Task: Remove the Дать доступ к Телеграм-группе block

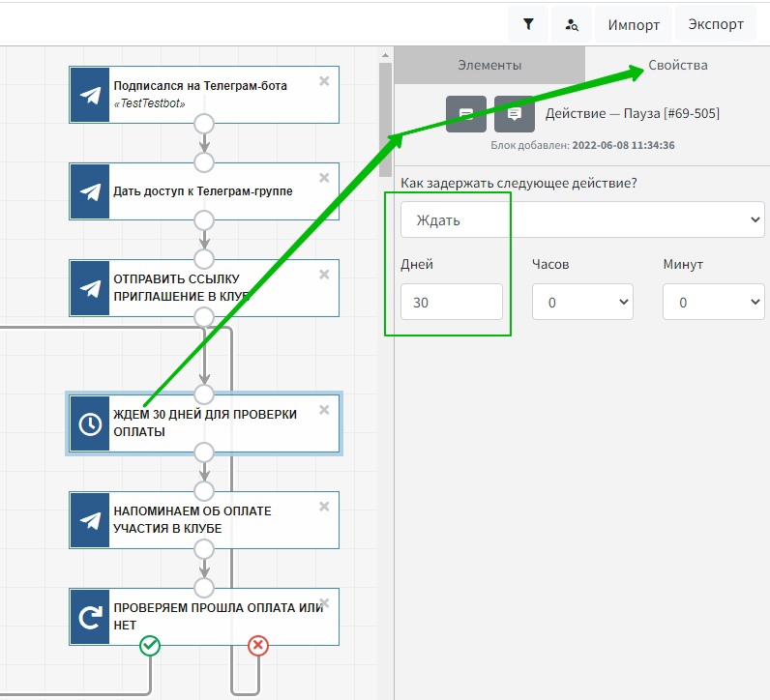Action: [324, 178]
